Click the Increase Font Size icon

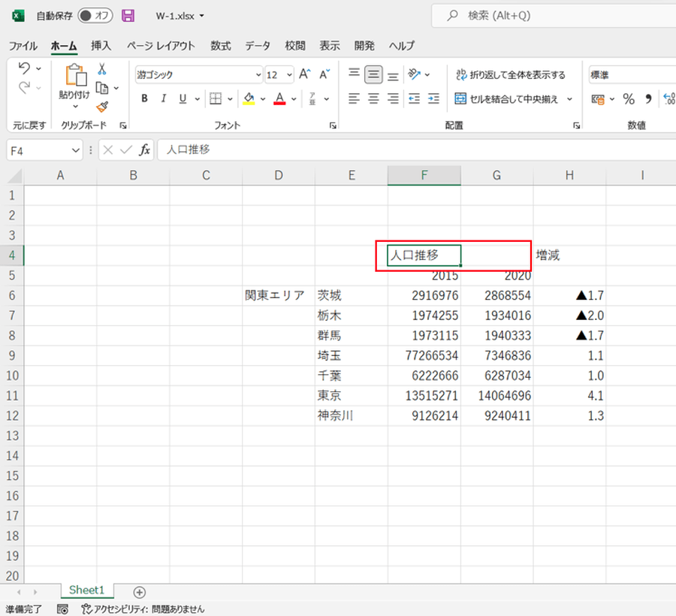coord(304,74)
